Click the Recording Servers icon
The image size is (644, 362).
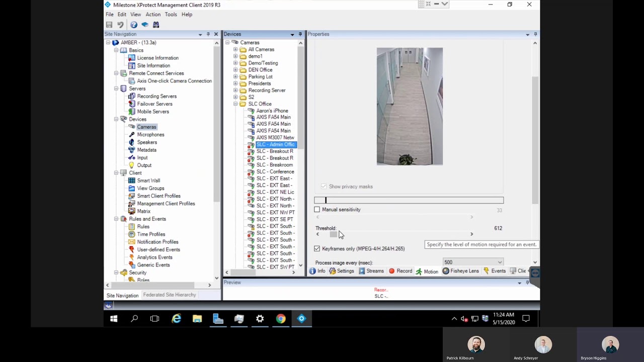click(132, 96)
